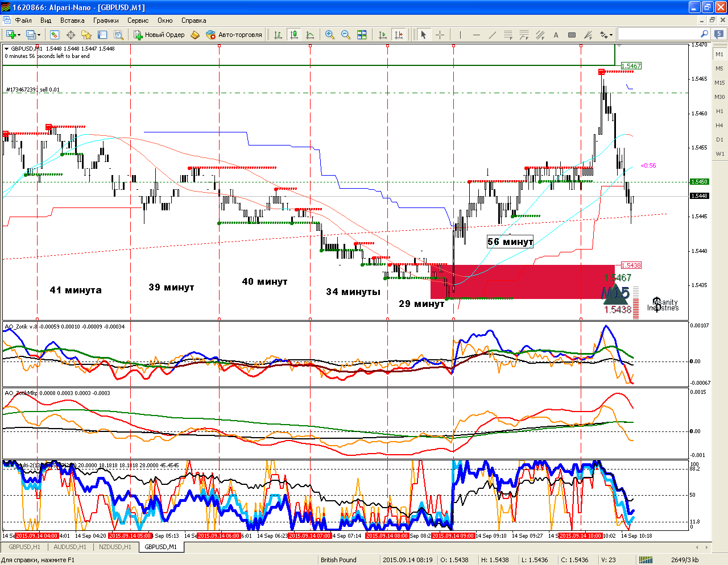
Task: Toggle the Market Watch panel icon
Action: (x=55, y=35)
